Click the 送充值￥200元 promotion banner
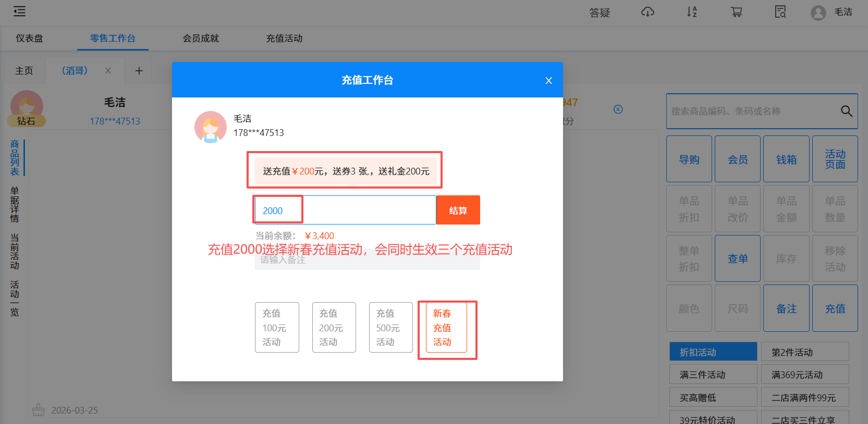Viewport: 868px width, 424px height. click(x=346, y=171)
